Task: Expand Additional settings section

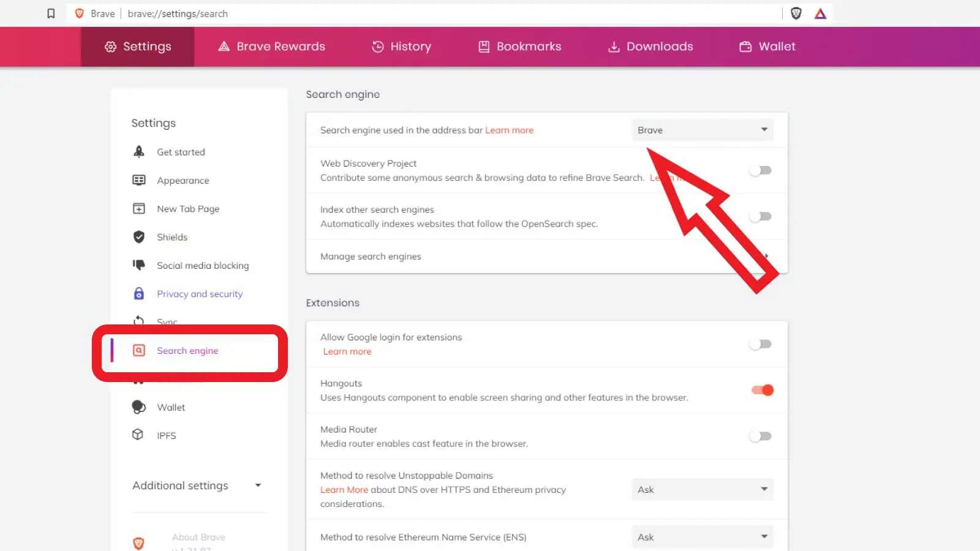Action: [x=197, y=485]
